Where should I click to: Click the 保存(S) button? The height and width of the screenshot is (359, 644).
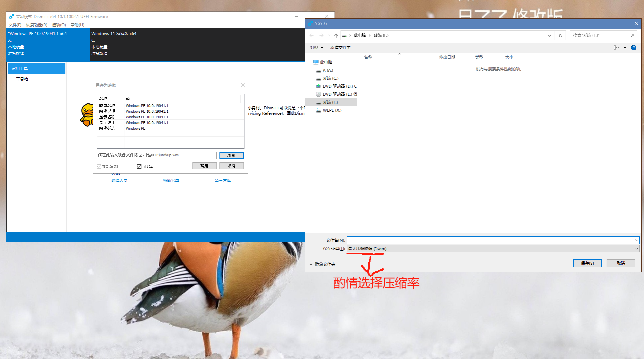(587, 263)
